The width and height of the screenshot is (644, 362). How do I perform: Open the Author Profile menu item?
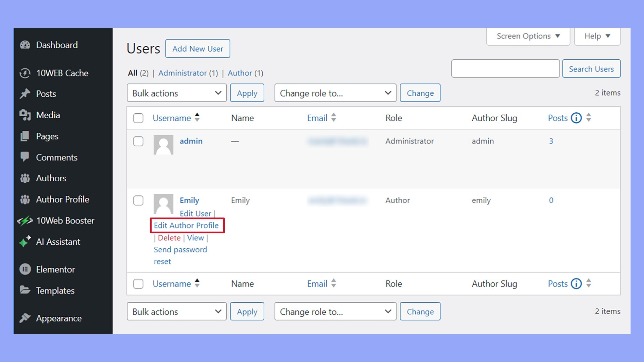[x=62, y=199]
